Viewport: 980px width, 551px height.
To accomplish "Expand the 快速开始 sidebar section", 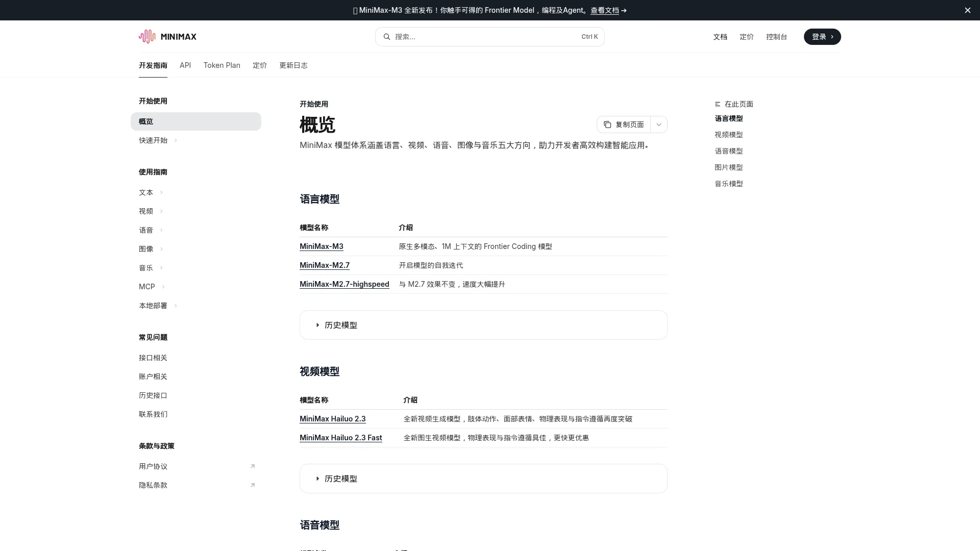I will [x=176, y=140].
